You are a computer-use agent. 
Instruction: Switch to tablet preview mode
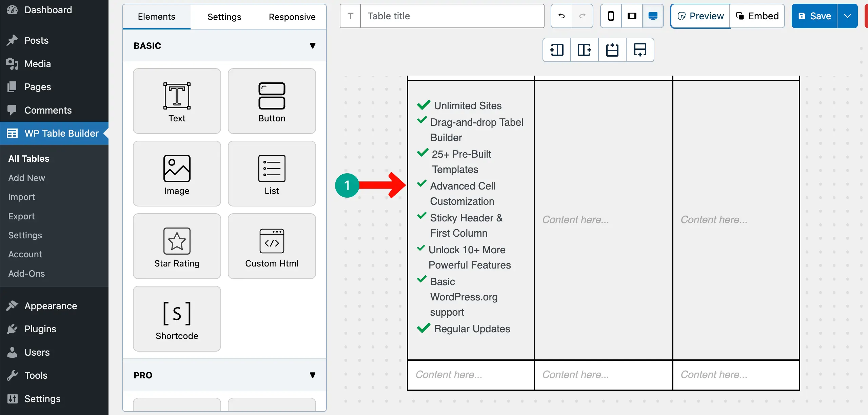pyautogui.click(x=632, y=16)
